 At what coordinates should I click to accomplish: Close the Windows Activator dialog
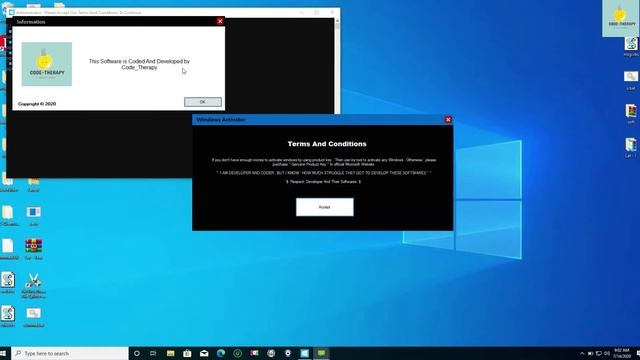[x=448, y=120]
